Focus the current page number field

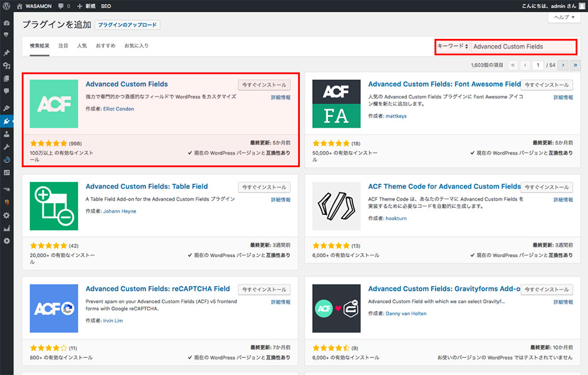[x=538, y=65]
